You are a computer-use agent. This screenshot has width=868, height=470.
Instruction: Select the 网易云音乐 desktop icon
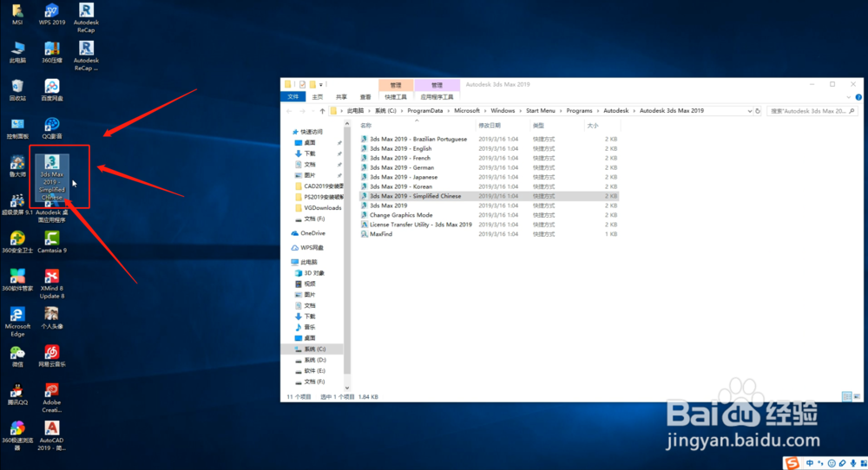click(x=51, y=356)
